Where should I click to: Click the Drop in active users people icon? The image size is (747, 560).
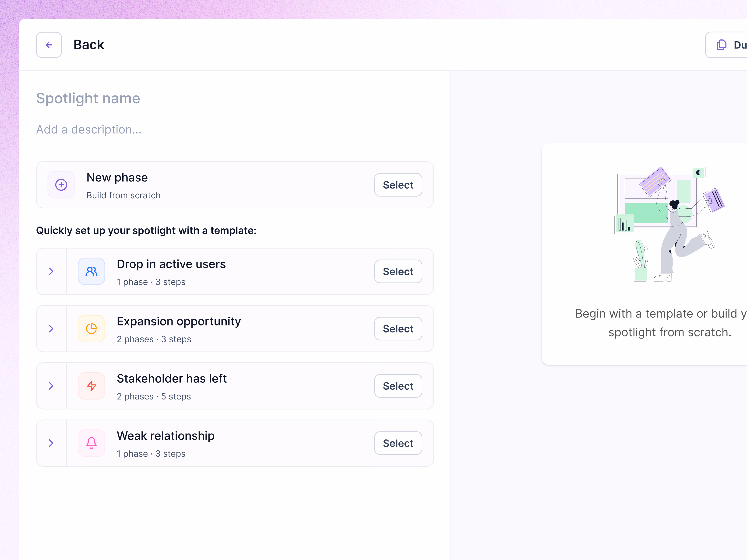pos(92,271)
